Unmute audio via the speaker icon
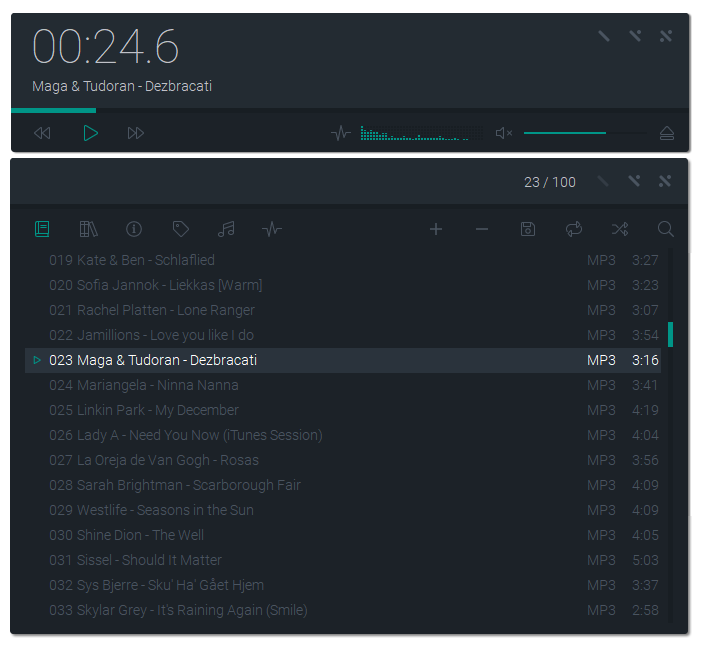704x647 pixels. point(504,133)
